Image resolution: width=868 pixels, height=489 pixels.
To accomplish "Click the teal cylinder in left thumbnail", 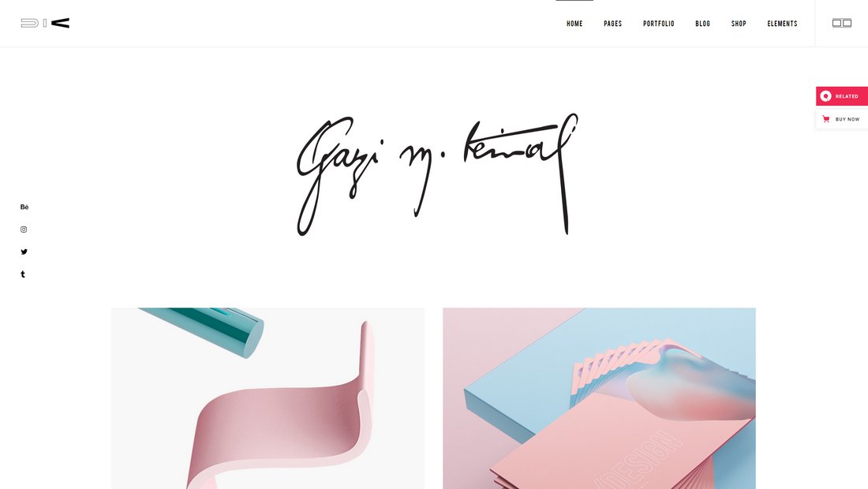I will 211,329.
